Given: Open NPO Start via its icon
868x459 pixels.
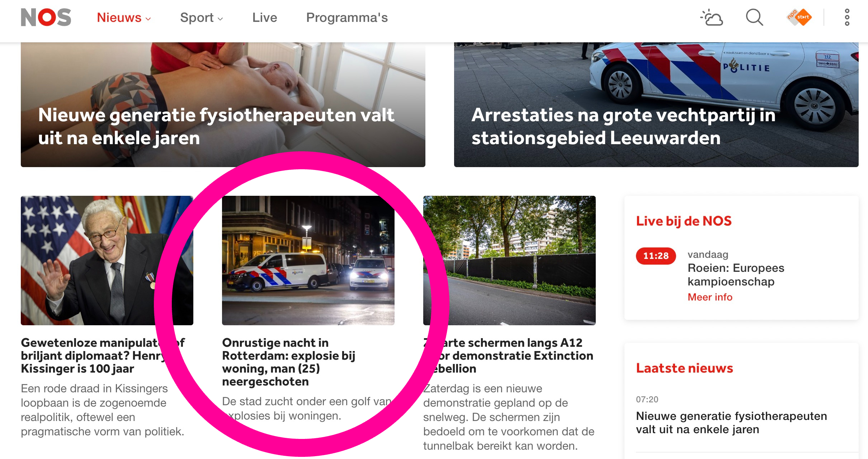Looking at the screenshot, I should click(799, 17).
